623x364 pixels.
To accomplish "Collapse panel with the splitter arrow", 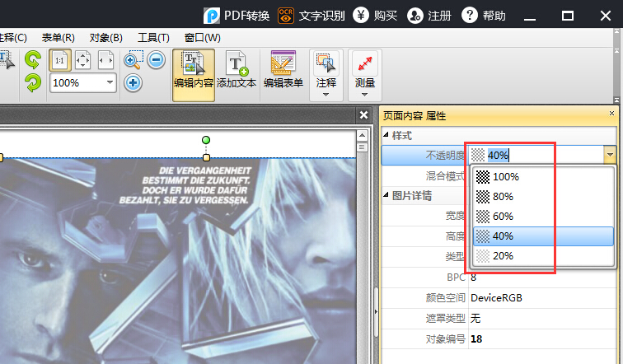I will tap(376, 311).
